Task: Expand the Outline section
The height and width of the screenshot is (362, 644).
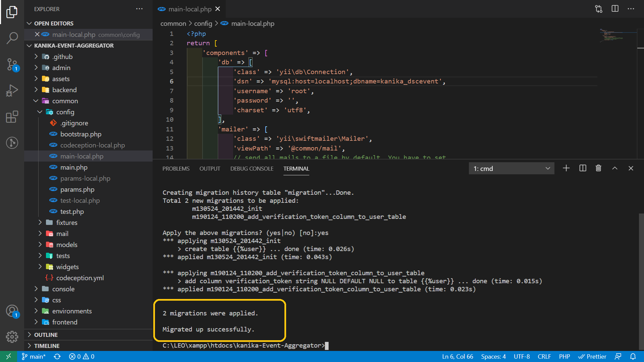Action: pyautogui.click(x=89, y=335)
